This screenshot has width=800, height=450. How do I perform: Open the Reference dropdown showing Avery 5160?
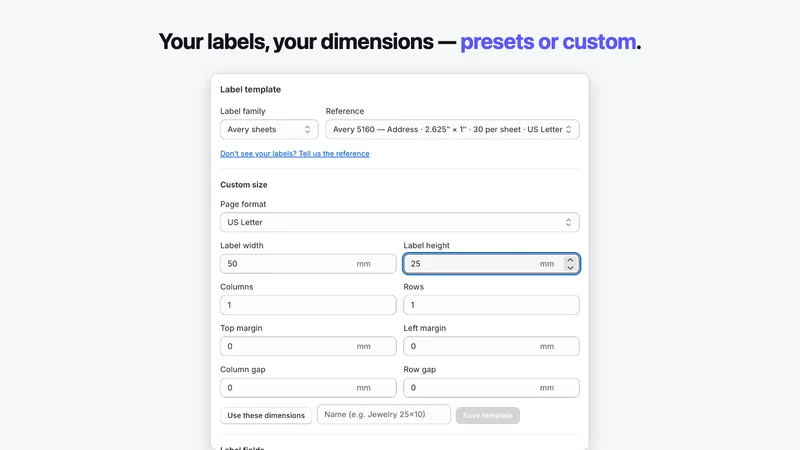point(452,129)
